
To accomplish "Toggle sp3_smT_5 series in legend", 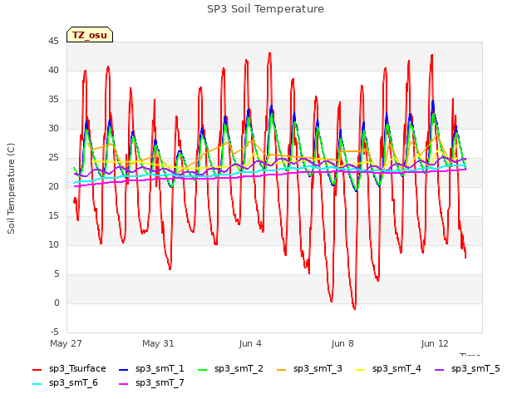I will pyautogui.click(x=467, y=368).
